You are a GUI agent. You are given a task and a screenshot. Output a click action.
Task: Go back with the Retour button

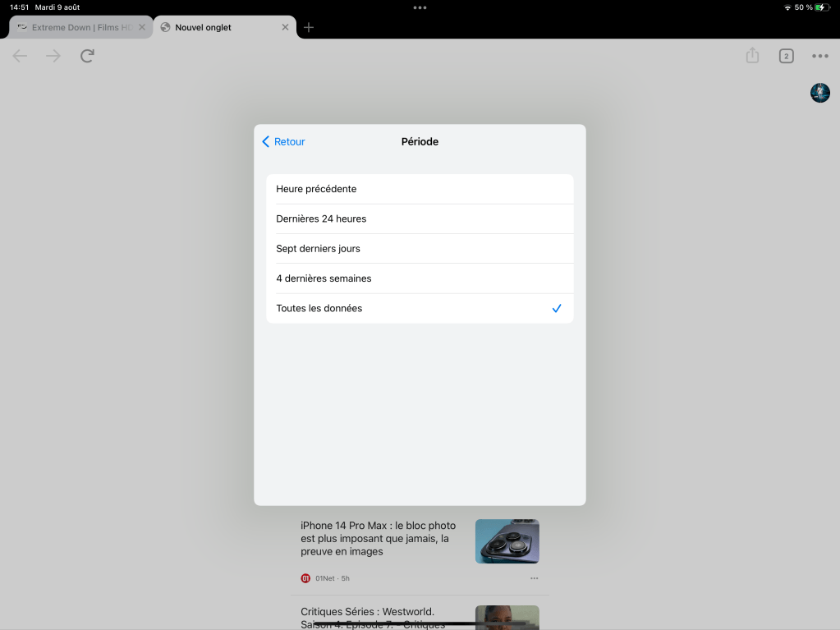[x=283, y=142]
